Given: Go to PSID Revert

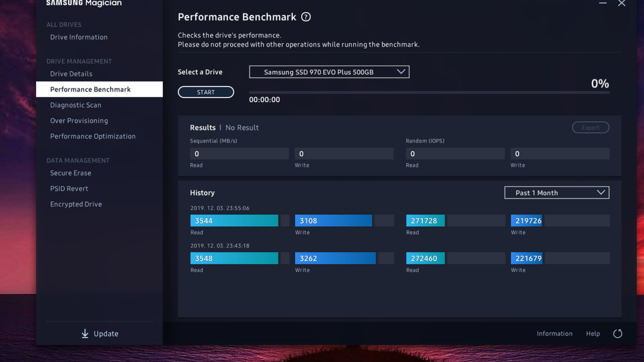Looking at the screenshot, I should [69, 189].
